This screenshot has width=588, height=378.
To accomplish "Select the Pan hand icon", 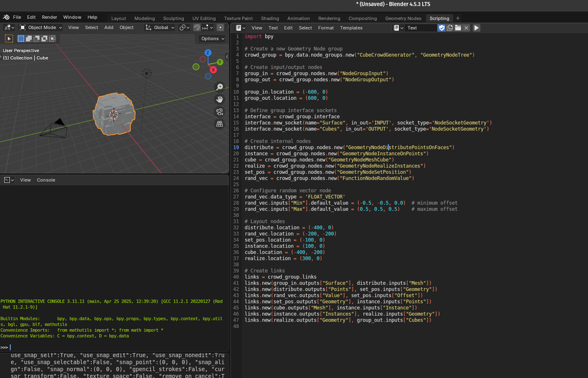I will coord(219,99).
